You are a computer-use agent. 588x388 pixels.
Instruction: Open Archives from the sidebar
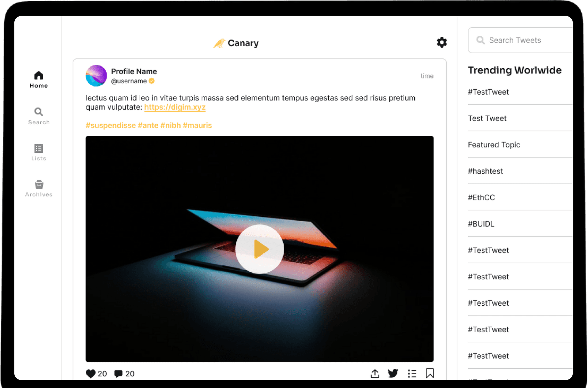(39, 188)
